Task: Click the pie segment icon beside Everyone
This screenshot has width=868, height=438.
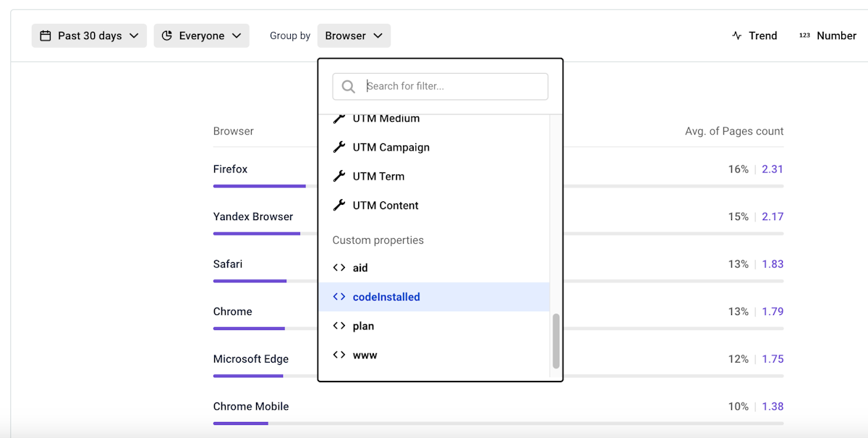Action: 167,35
